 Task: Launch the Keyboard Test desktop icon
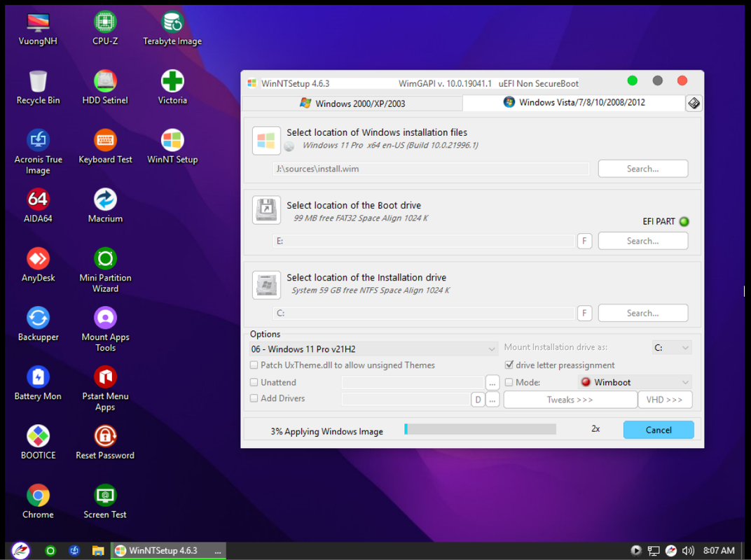click(105, 146)
